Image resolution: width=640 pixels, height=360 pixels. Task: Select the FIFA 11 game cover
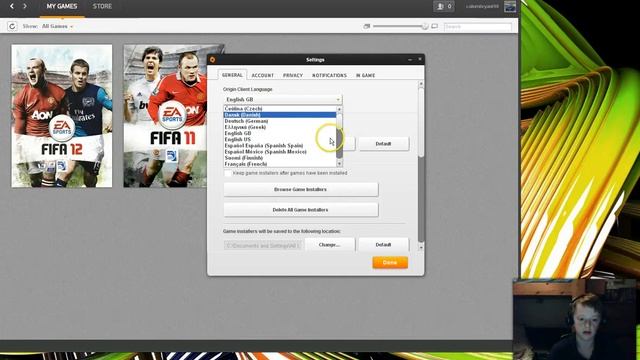point(166,116)
